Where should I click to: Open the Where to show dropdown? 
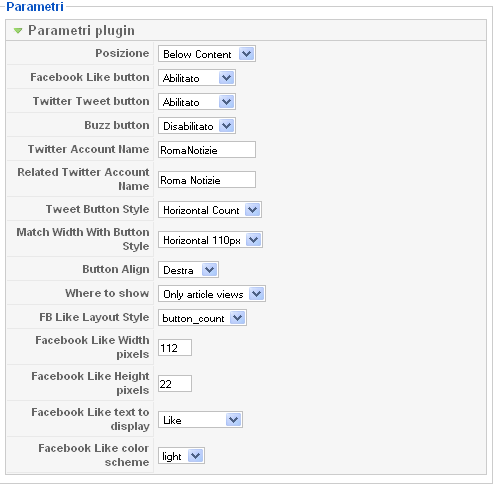[212, 294]
